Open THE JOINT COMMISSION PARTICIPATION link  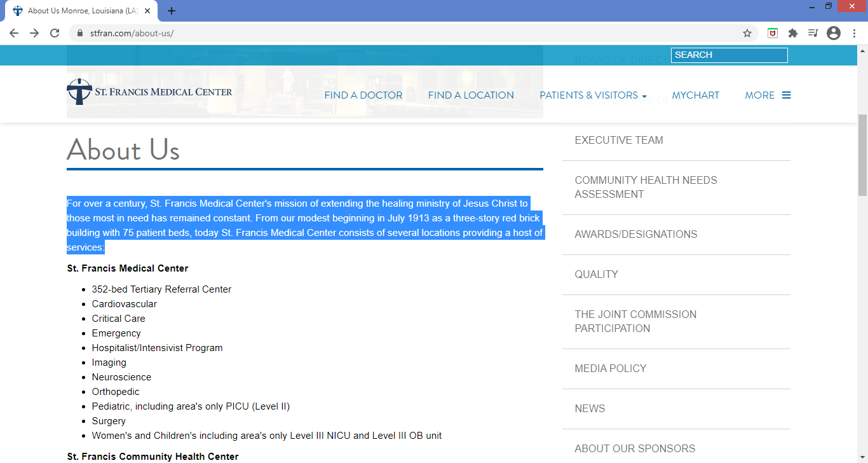point(635,322)
